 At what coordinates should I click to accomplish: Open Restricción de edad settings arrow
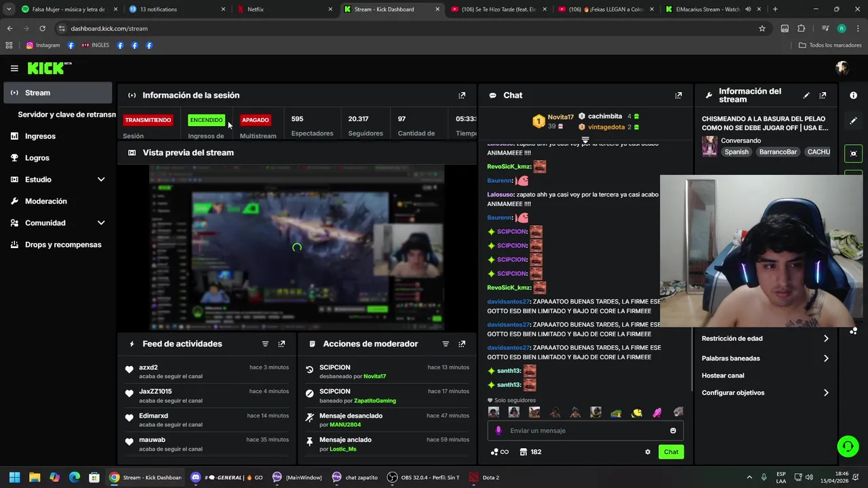(825, 338)
